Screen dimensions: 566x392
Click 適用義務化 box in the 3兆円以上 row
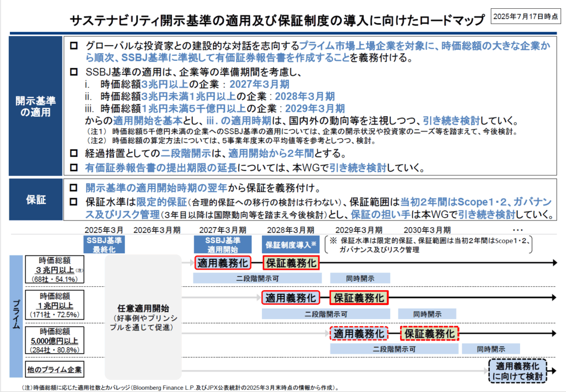[x=223, y=263]
